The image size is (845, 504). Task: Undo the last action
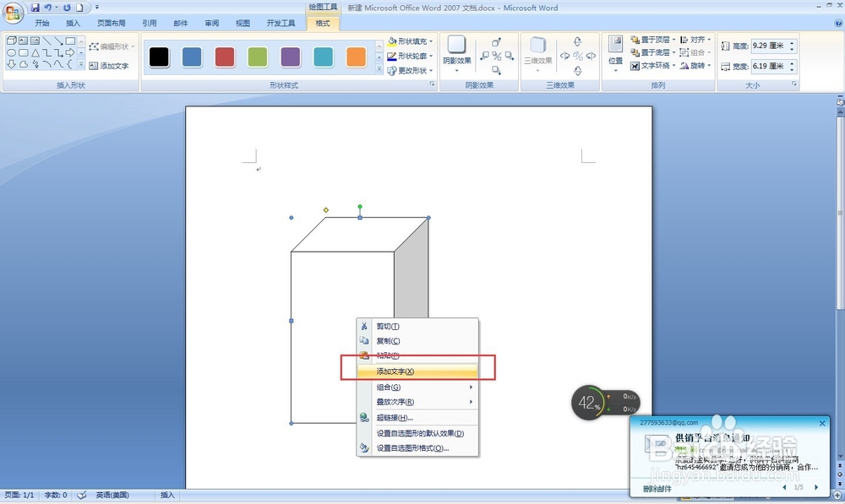[48, 8]
